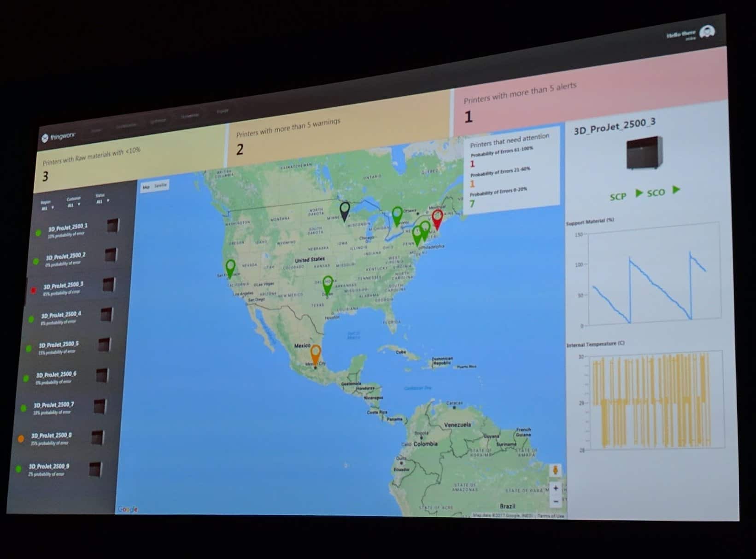This screenshot has width=756, height=559.
Task: Select the black map pin in Minnesota
Action: click(x=345, y=211)
